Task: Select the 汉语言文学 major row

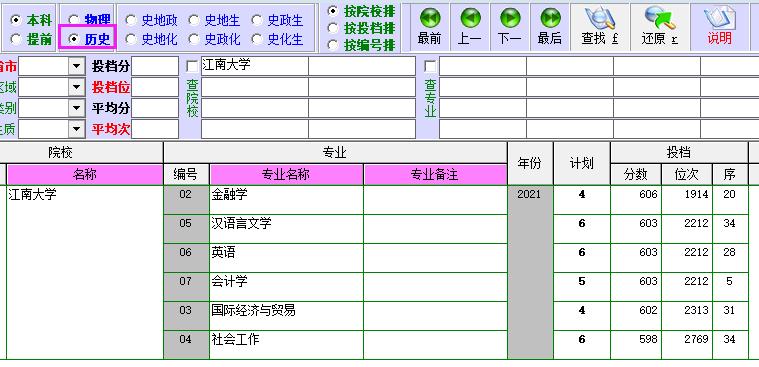Action: 286,229
